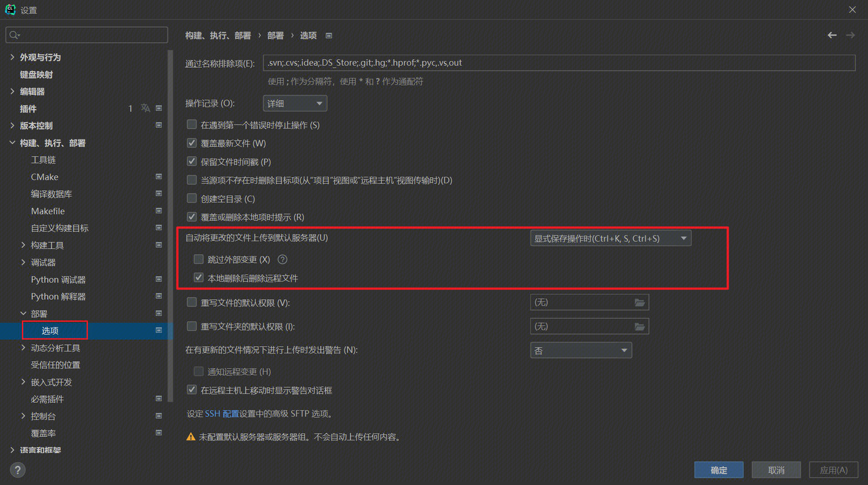868x485 pixels.
Task: Click the help question mark icon bottom-left
Action: click(x=17, y=469)
